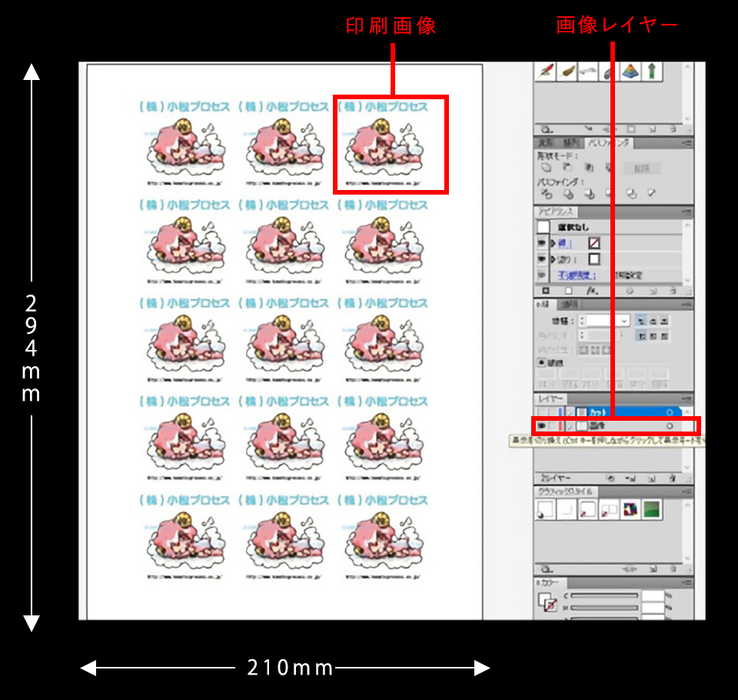This screenshot has height=700, width=738.
Task: Switch to the レイヤー tab
Action: point(550,399)
